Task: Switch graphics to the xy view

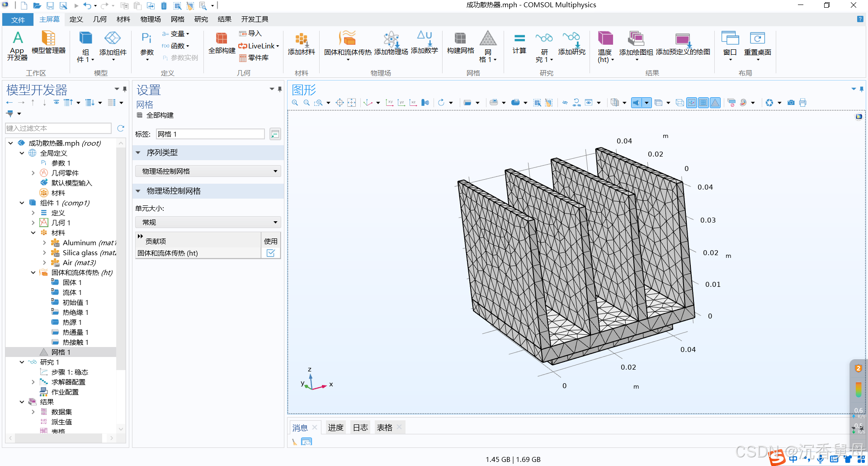Action: click(x=389, y=103)
